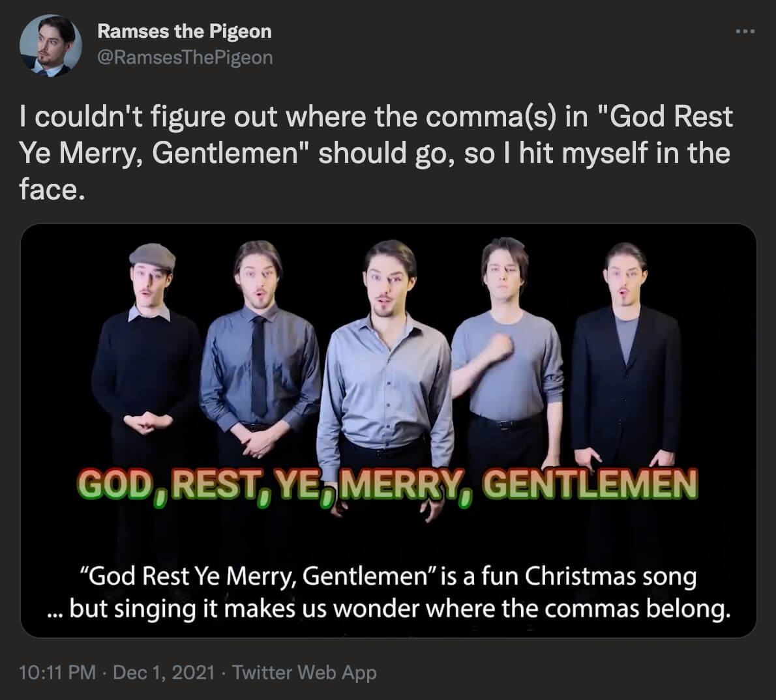776x700 pixels.
Task: Open the Ramses the Pigeon display name
Action: pyautogui.click(x=185, y=31)
